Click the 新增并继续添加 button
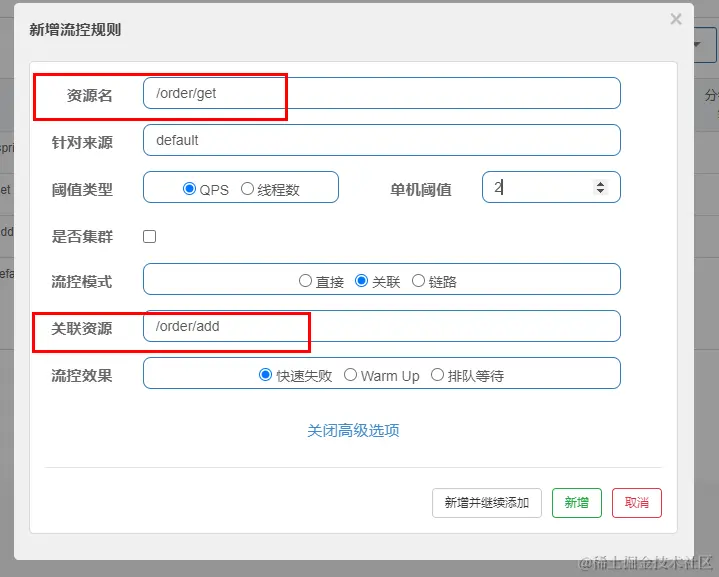The height and width of the screenshot is (577, 719). (x=487, y=503)
